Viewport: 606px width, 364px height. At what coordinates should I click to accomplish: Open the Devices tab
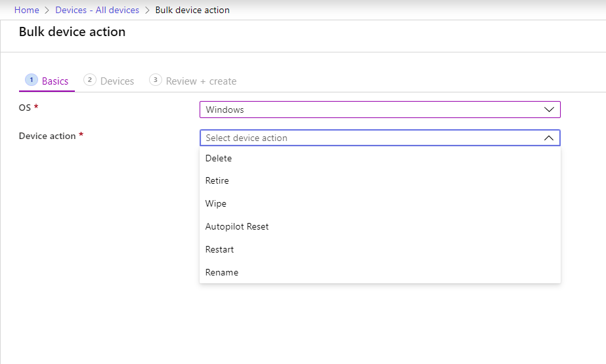coord(117,81)
